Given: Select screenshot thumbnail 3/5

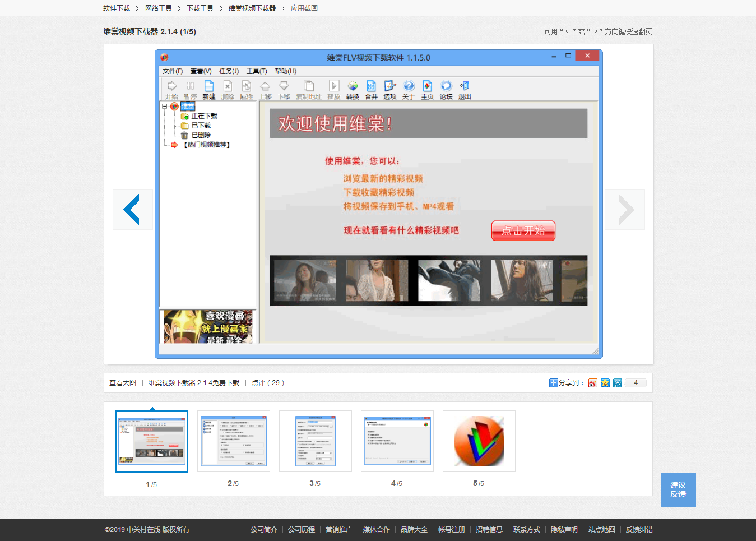Looking at the screenshot, I should [x=316, y=441].
